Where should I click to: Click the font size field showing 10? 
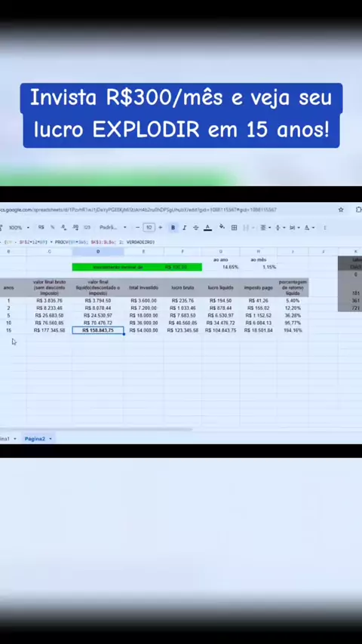149,228
